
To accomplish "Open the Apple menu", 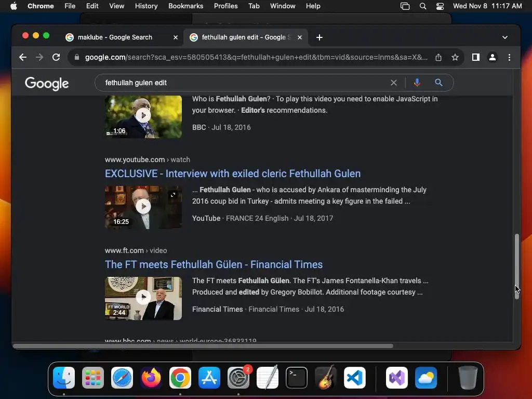I will (14, 6).
